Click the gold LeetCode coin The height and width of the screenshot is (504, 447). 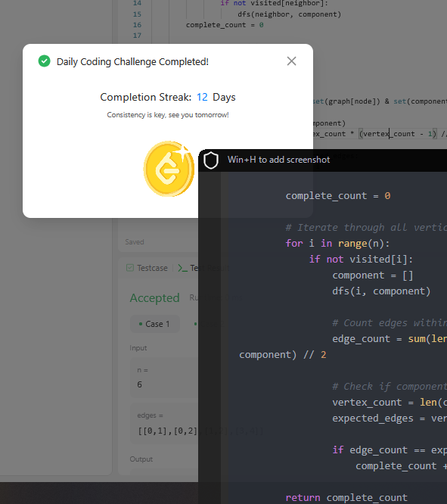[x=169, y=169]
